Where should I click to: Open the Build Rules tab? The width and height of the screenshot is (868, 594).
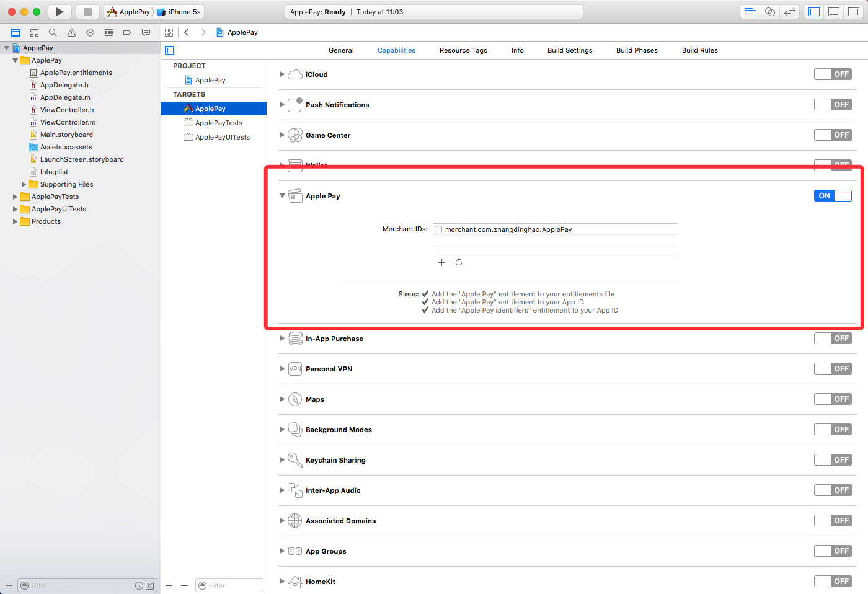pyautogui.click(x=699, y=50)
